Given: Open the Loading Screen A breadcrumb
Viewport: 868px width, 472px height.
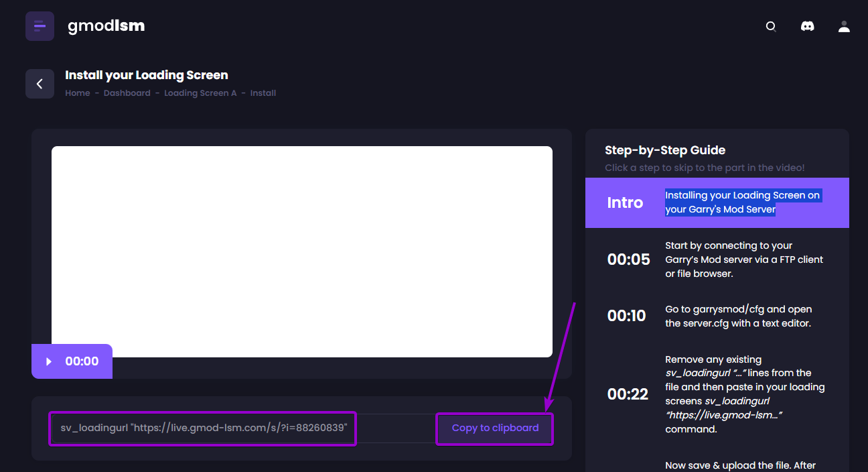Looking at the screenshot, I should (x=200, y=93).
